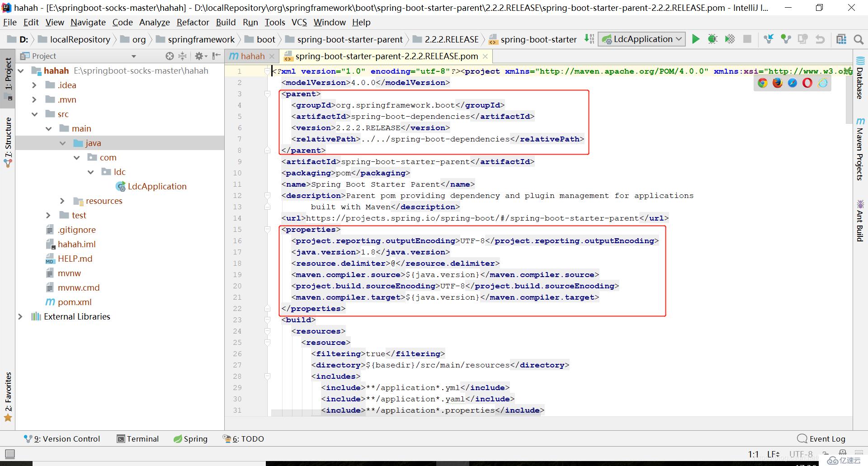868x466 pixels.
Task: Run LdcApplication with the green play button
Action: coord(696,39)
